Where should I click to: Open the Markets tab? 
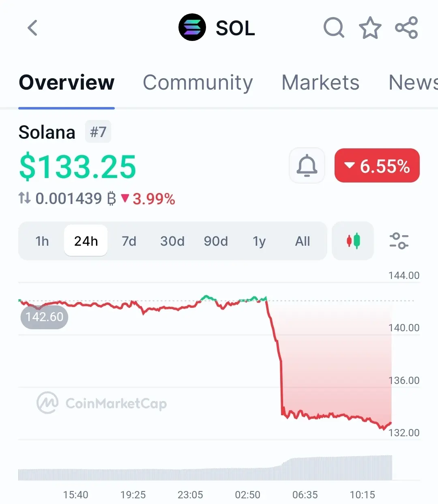(x=320, y=83)
